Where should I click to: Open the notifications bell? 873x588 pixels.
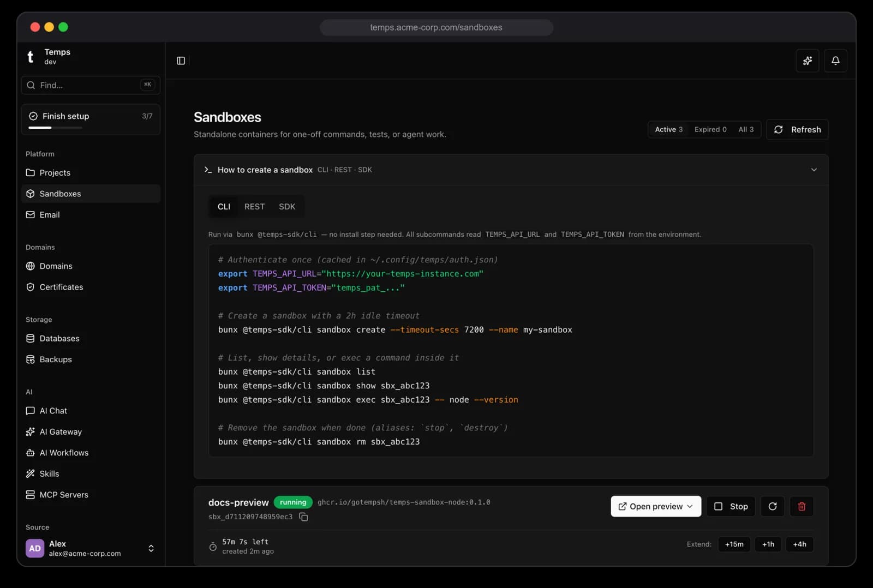click(835, 61)
